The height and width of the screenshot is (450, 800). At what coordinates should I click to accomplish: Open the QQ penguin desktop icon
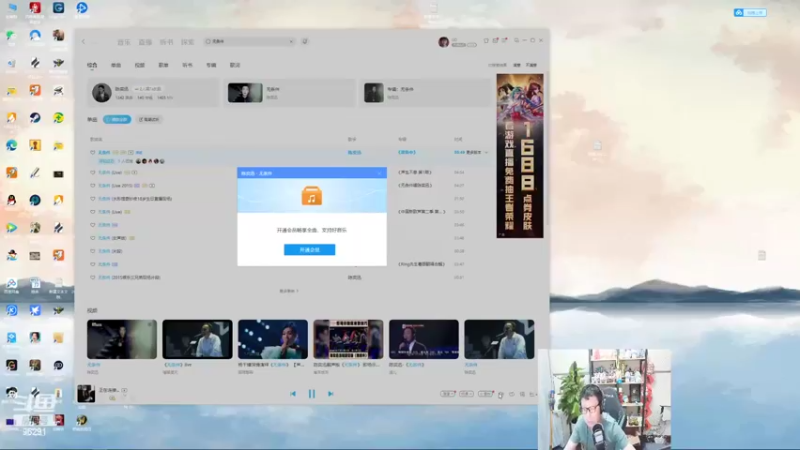tap(11, 200)
